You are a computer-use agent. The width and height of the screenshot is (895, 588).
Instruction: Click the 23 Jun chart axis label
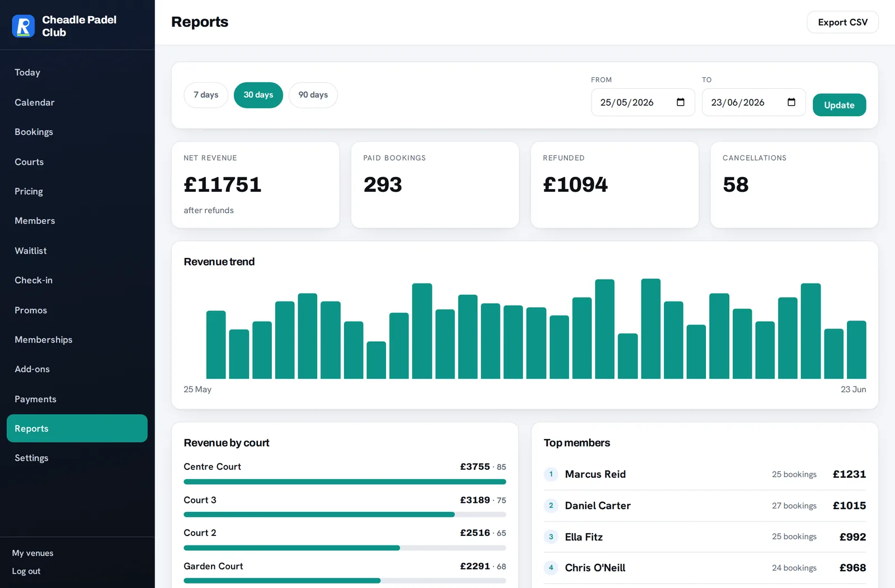tap(853, 389)
